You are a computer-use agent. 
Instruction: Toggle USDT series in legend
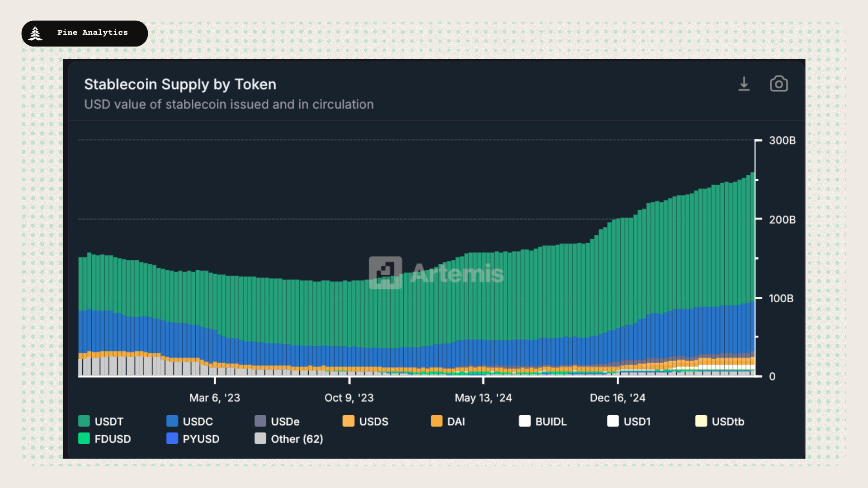point(108,422)
